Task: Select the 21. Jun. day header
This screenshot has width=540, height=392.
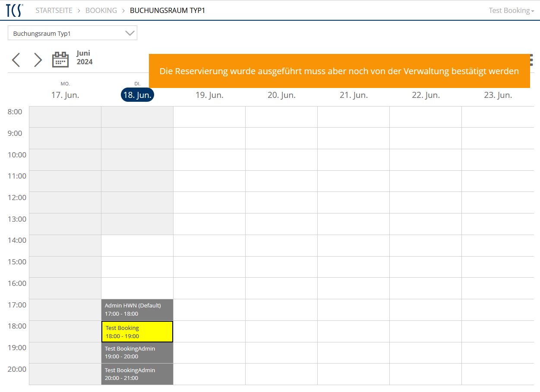Action: click(x=354, y=95)
